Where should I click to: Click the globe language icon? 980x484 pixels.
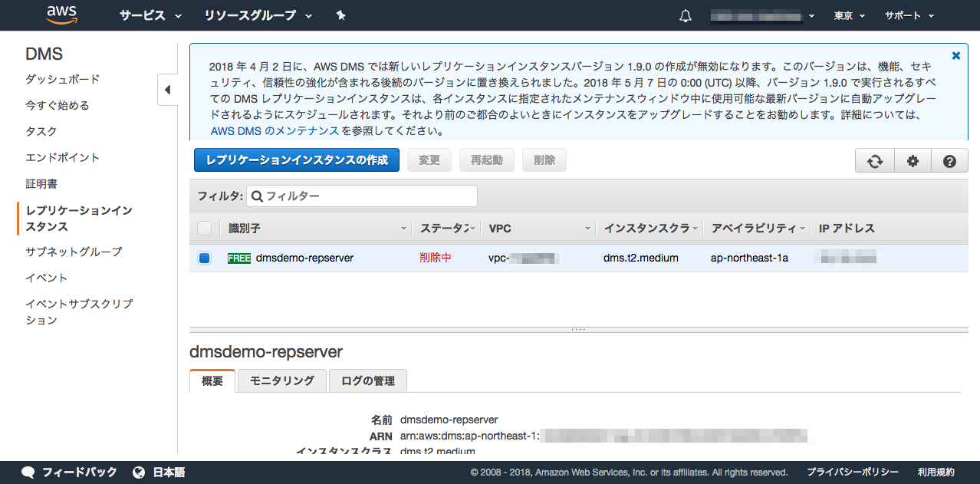139,472
